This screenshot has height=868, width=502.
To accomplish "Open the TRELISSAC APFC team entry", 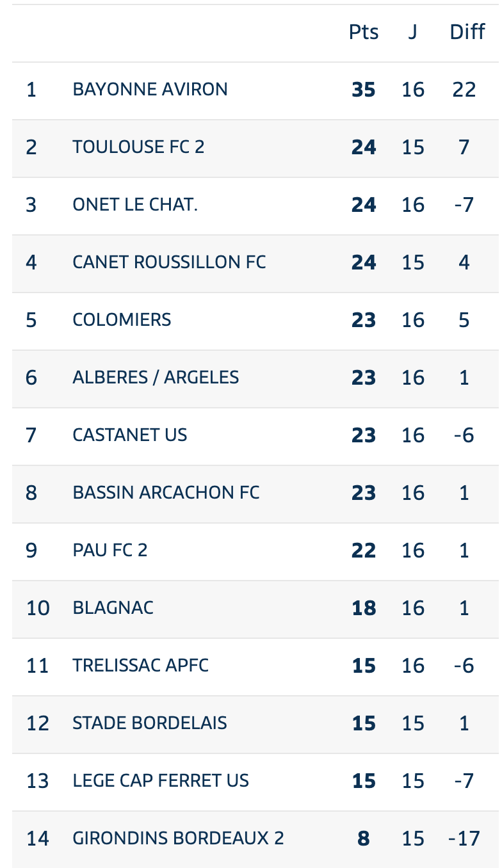I will 141,666.
